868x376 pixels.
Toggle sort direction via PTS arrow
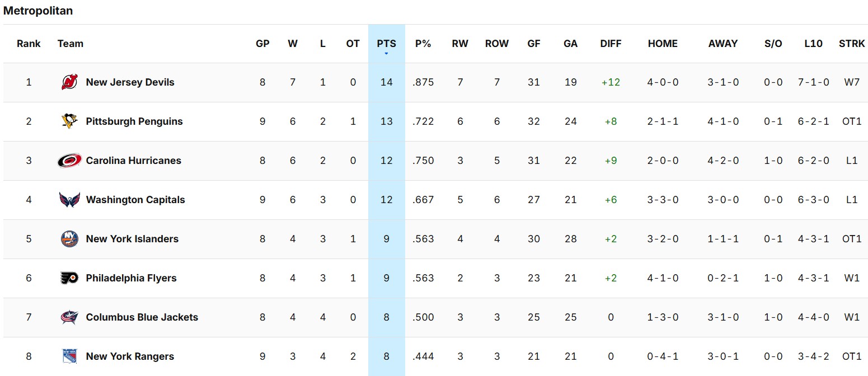(386, 54)
